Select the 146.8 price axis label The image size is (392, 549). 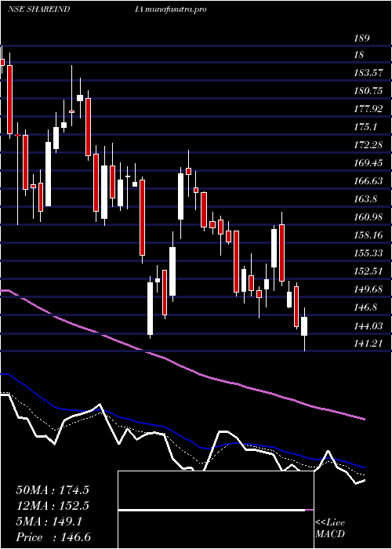(366, 307)
